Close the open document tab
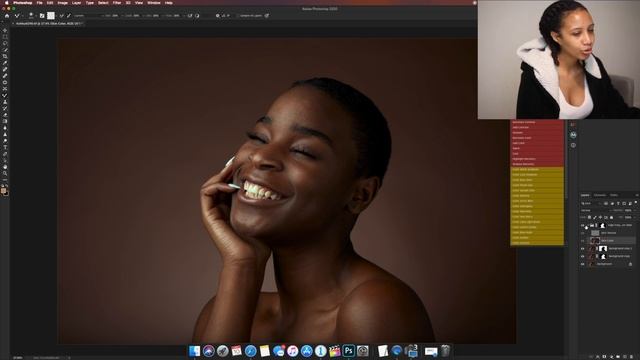 click(x=13, y=24)
